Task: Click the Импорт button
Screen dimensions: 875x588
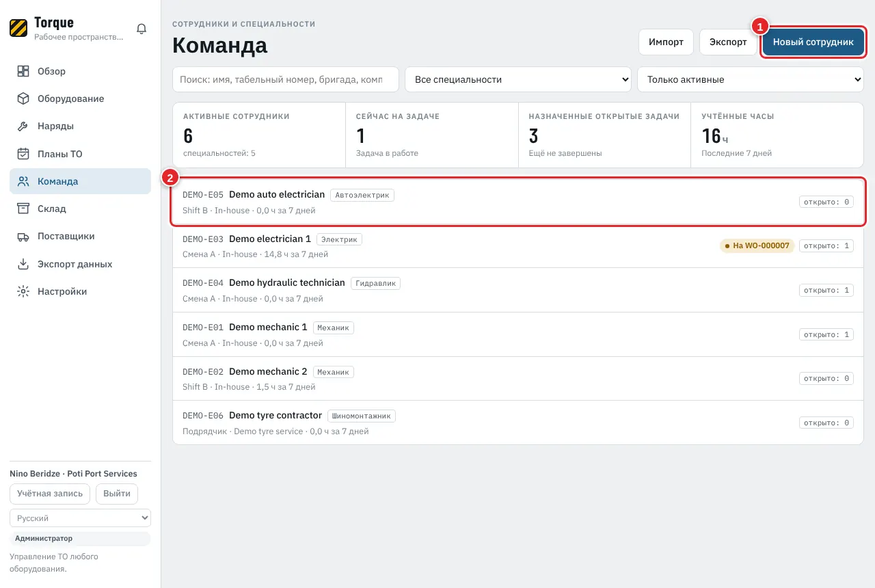Action: (666, 42)
